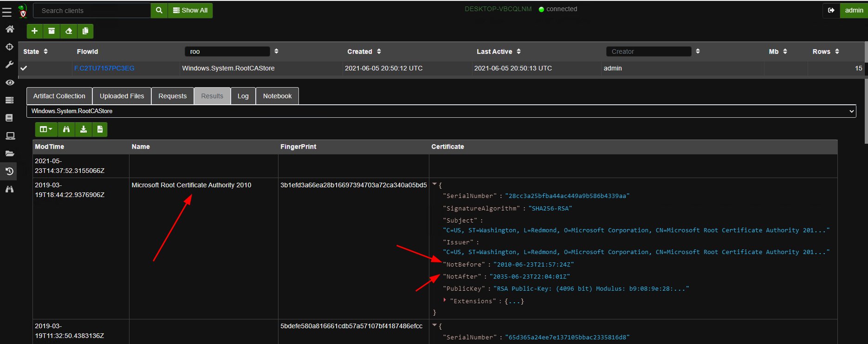
Task: Toggle sort order for Created column
Action: point(379,51)
